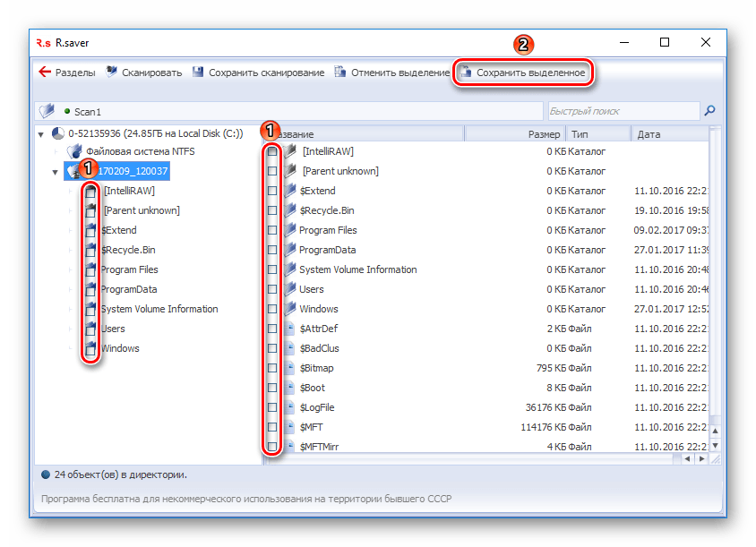Select [Parent unknown] in the left tree
The width and height of the screenshot is (756, 547).
(x=142, y=210)
